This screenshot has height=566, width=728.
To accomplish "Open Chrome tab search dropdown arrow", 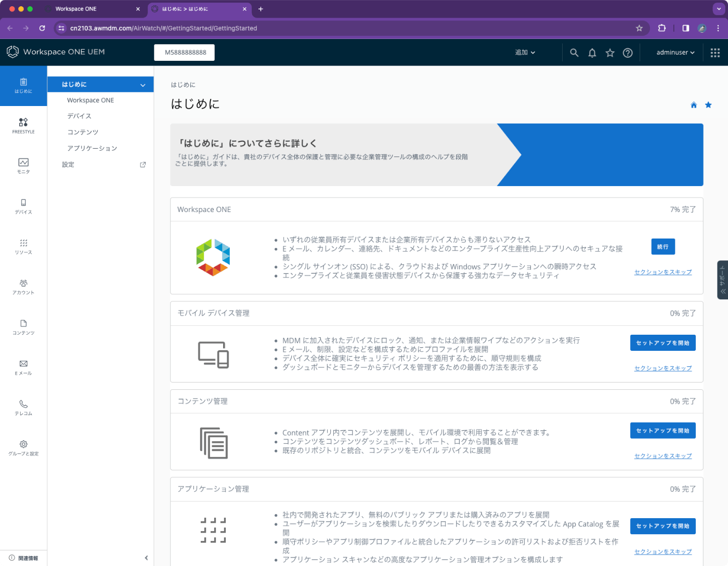I will 719,9.
